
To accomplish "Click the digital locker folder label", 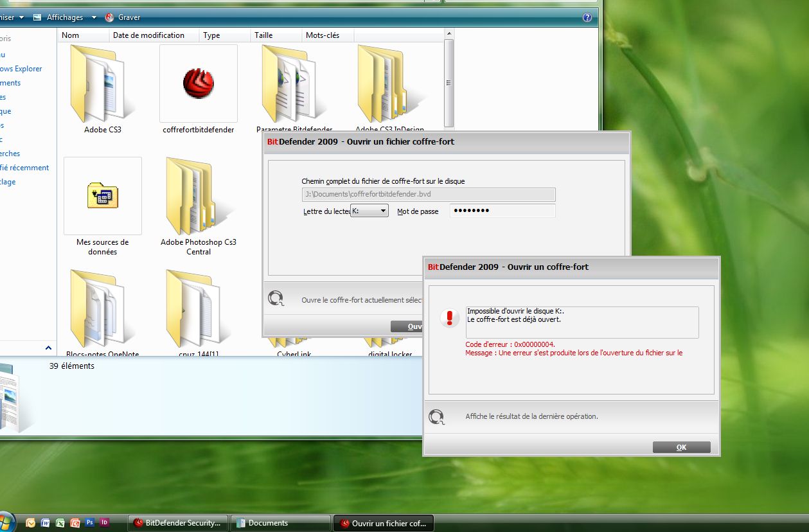I will [390, 353].
